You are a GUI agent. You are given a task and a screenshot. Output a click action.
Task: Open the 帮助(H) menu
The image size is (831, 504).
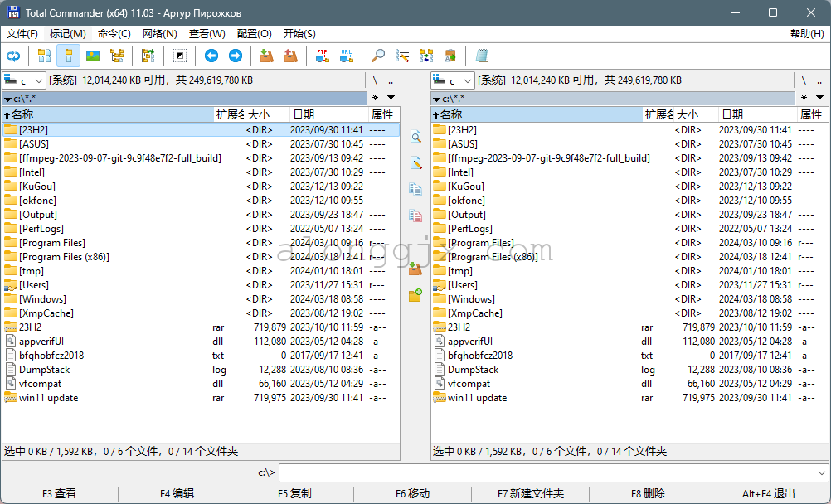pos(807,34)
